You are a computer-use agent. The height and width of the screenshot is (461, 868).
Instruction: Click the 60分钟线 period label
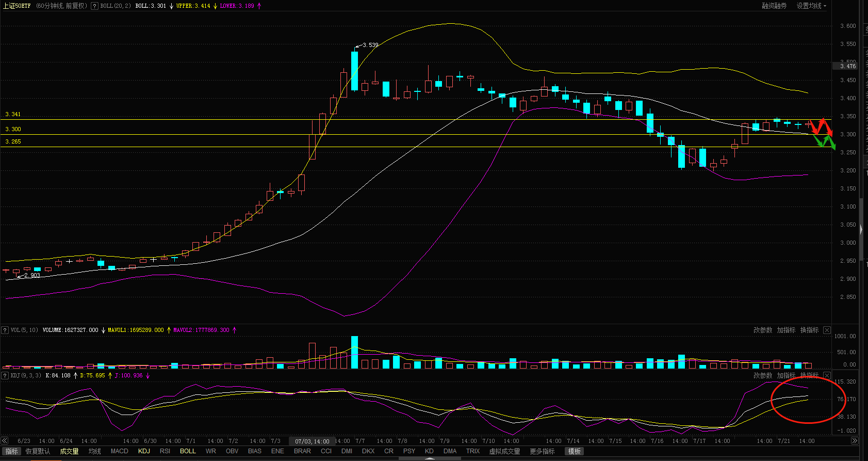50,6
